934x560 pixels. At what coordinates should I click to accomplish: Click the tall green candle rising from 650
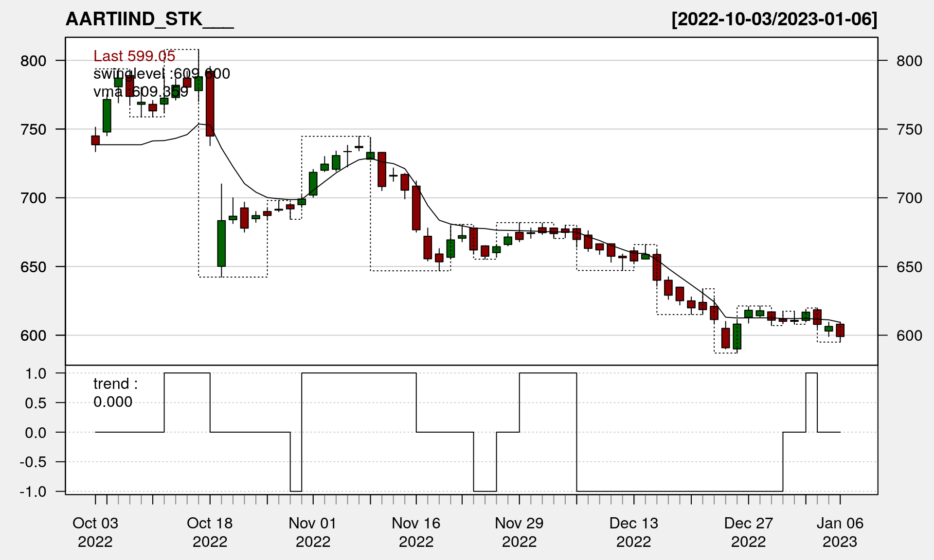(x=221, y=243)
